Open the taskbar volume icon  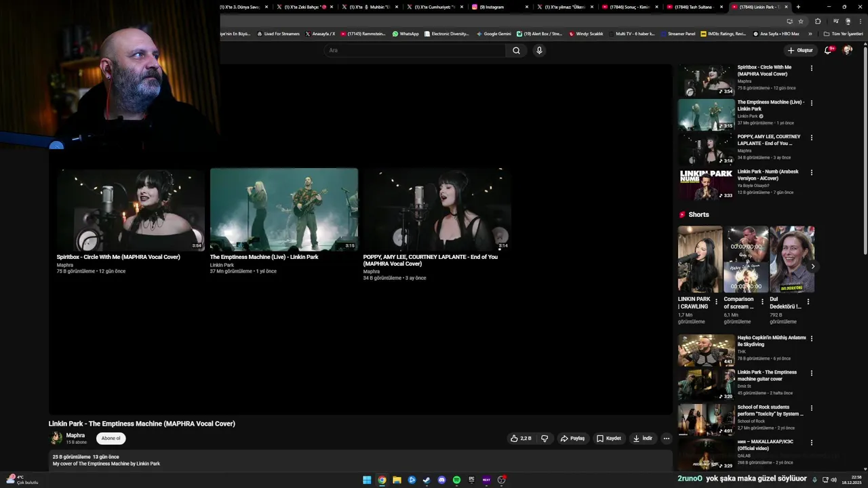coord(833,480)
